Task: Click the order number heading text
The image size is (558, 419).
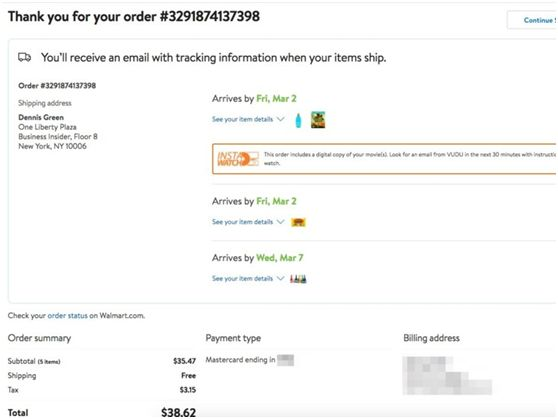Action: (x=134, y=17)
